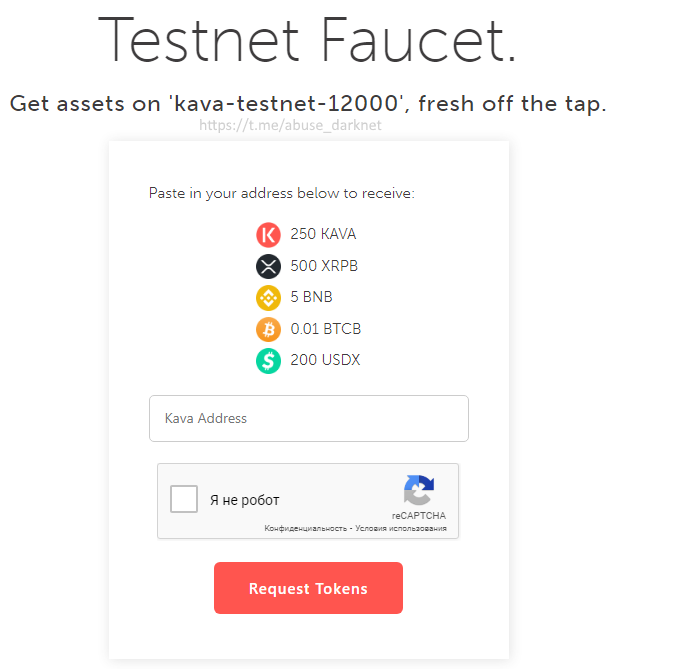
Task: Check the "Я не робот" captcha box
Action: 184,499
